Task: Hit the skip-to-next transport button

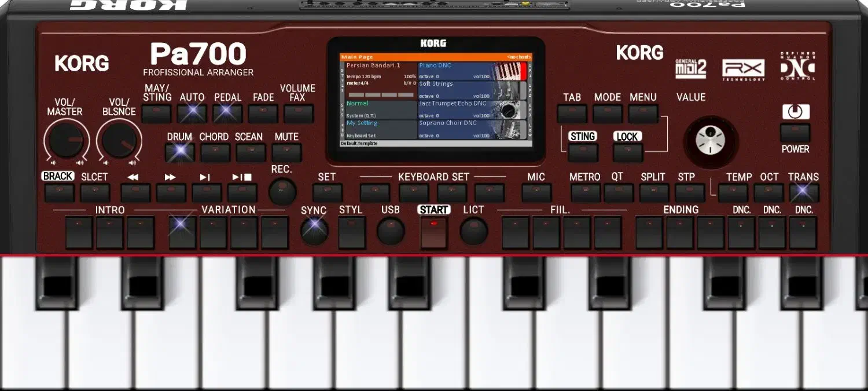Action: (x=207, y=193)
